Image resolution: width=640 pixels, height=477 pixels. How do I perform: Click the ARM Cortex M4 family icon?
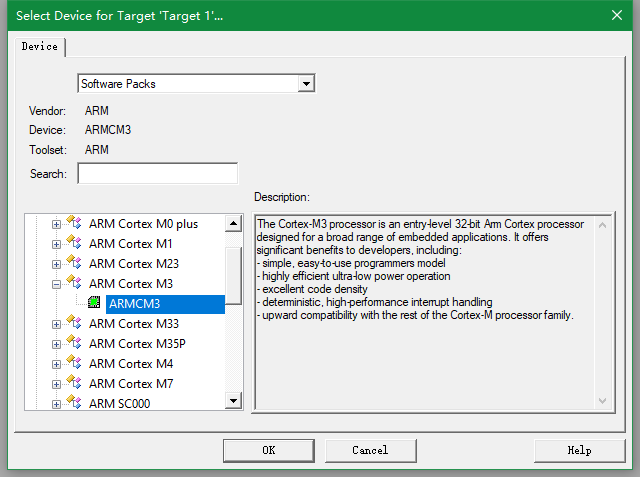(74, 363)
